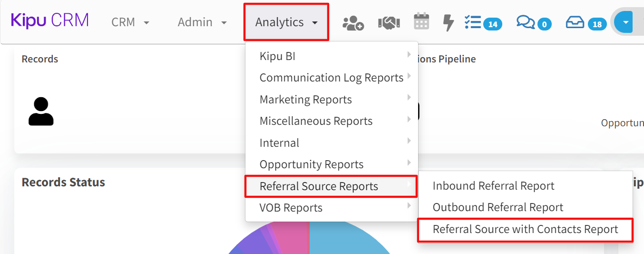Click the handshake opportunities icon
This screenshot has height=254, width=644.
coord(389,22)
